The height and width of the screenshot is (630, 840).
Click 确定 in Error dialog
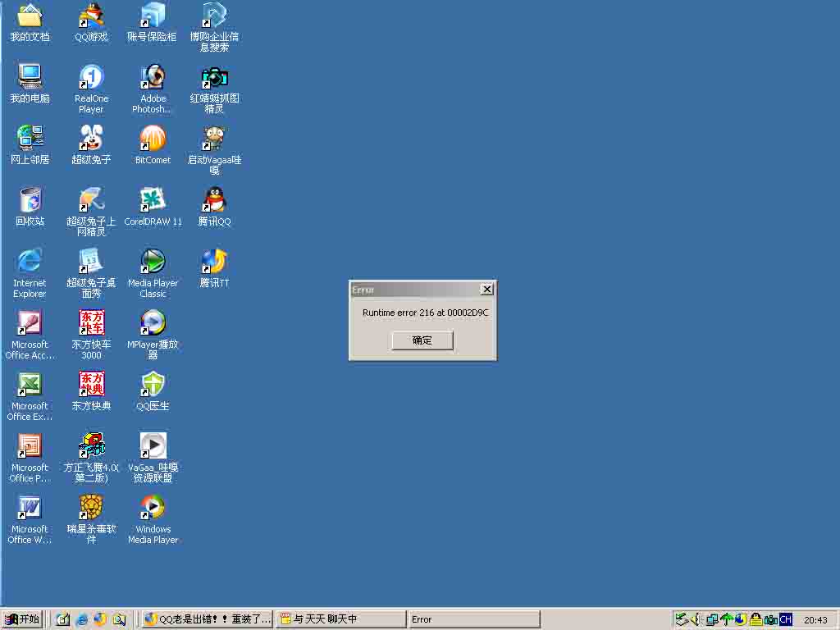(422, 340)
